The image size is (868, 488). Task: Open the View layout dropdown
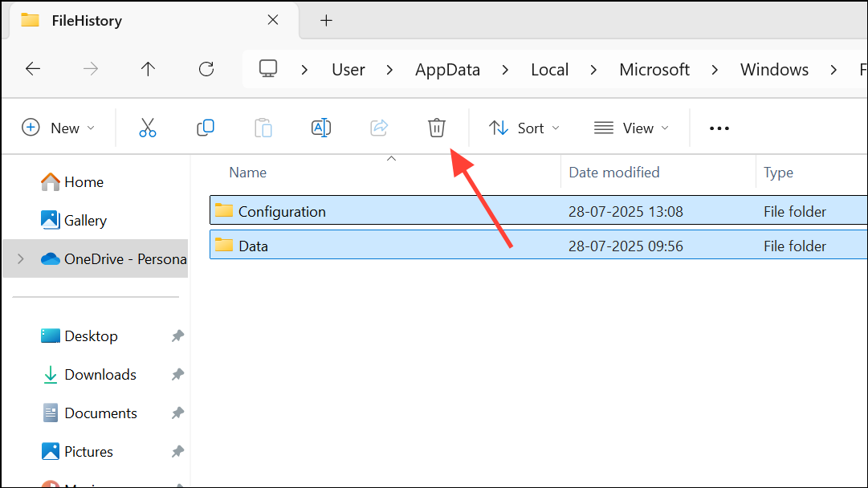[631, 128]
